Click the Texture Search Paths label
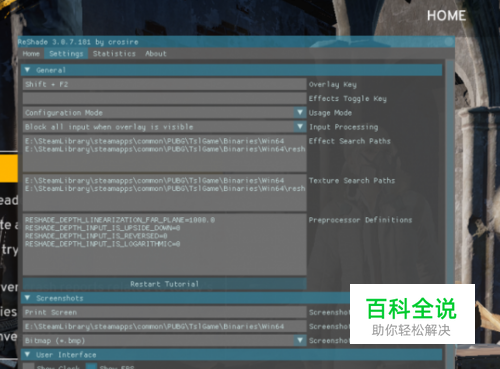Screen dimensions: 500x369 point(352,180)
